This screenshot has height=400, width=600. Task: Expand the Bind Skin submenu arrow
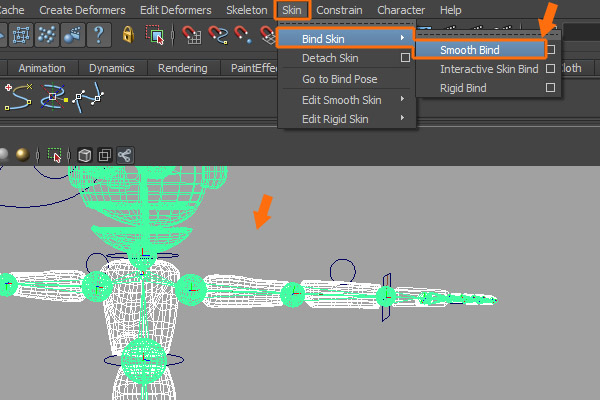pos(402,38)
